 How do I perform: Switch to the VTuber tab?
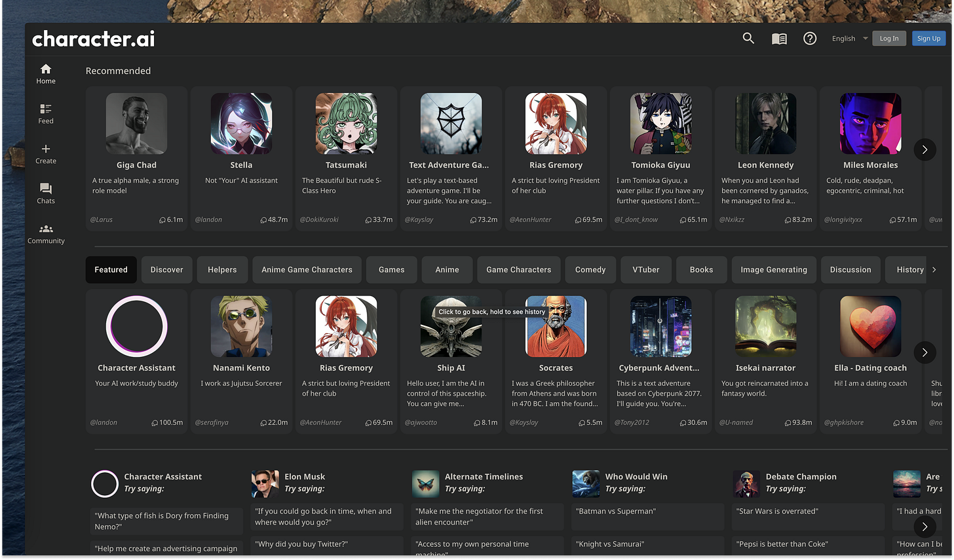tap(646, 270)
